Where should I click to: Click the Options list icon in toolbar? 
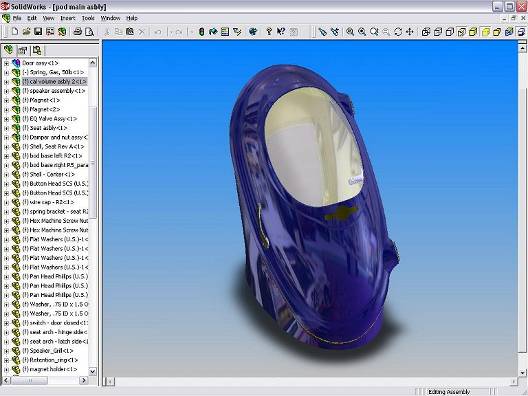pyautogui.click(x=225, y=32)
